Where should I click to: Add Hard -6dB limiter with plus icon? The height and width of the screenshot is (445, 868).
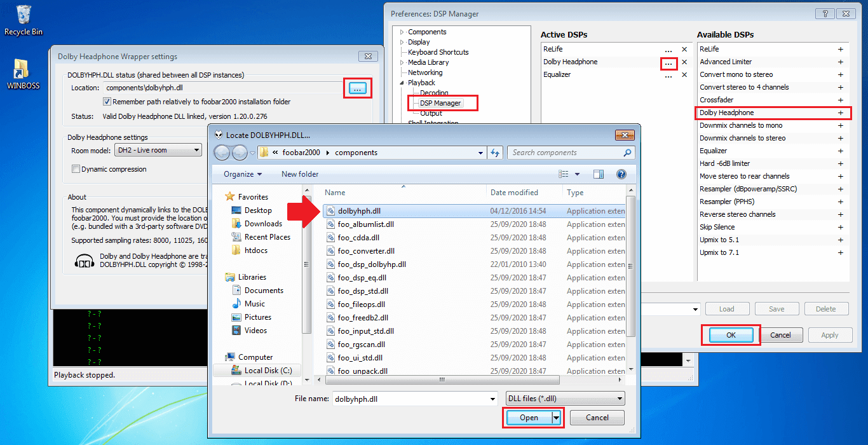(841, 163)
